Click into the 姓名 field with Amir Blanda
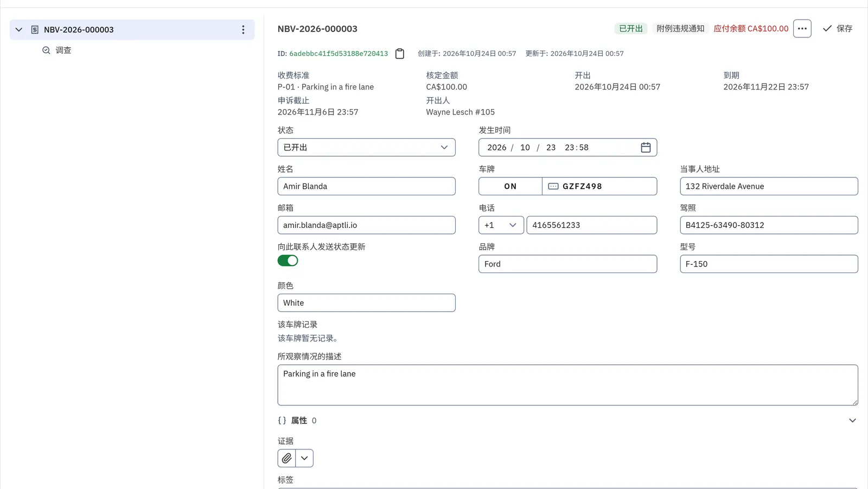The height and width of the screenshot is (489, 868). (x=366, y=186)
